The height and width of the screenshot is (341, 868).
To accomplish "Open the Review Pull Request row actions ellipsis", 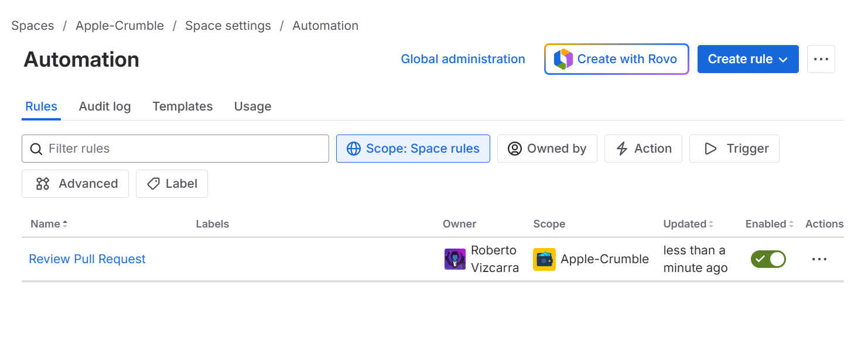I will tap(819, 259).
